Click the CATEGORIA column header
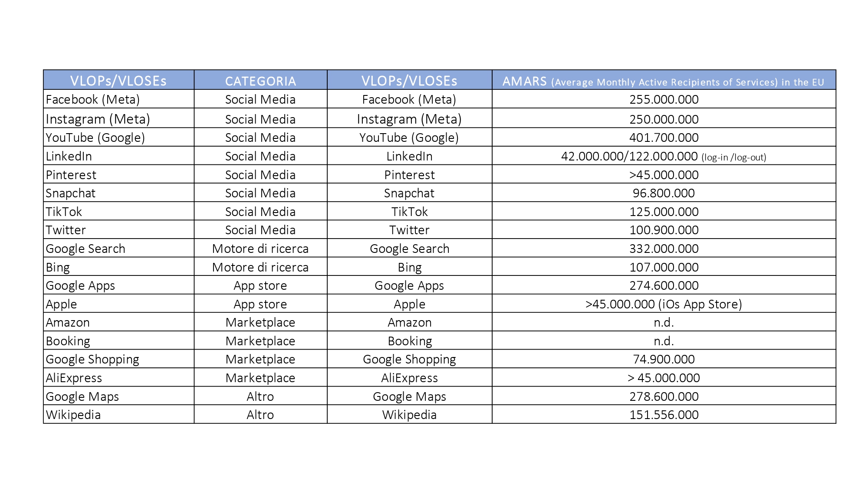The image size is (868, 488). (260, 81)
